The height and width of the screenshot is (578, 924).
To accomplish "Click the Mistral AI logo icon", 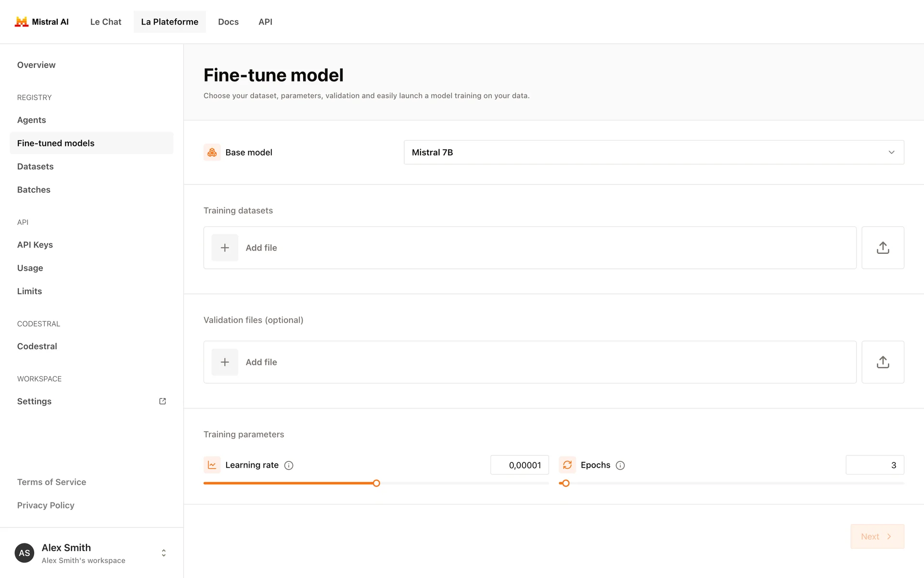I will 21,22.
